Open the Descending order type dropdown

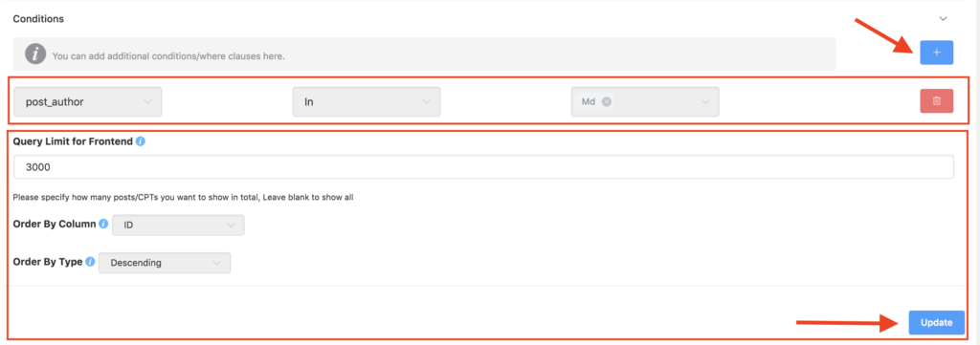[165, 263]
